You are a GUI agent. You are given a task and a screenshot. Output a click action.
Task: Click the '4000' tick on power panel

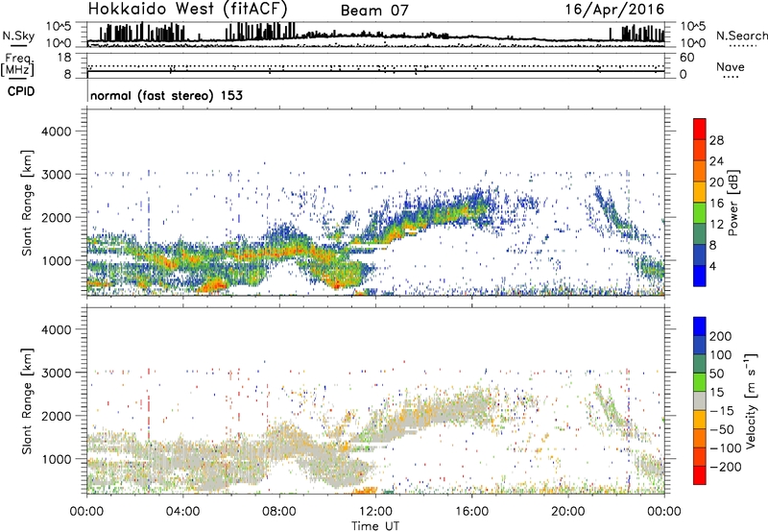pos(57,132)
